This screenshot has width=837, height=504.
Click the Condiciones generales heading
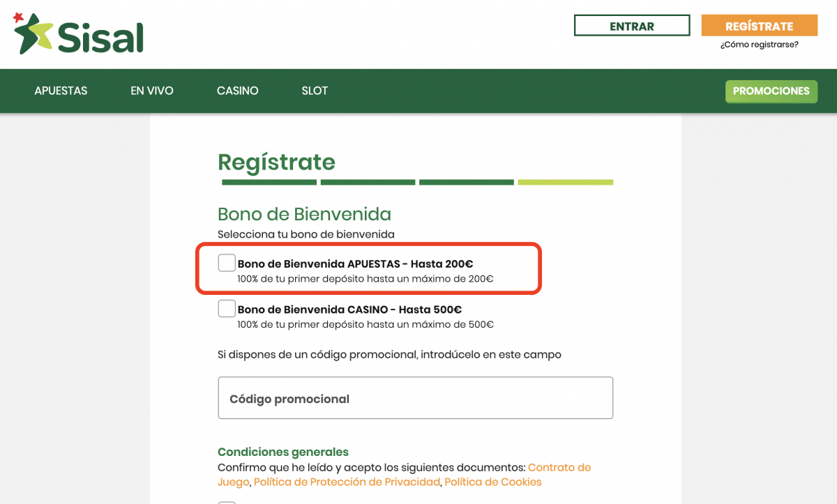pyautogui.click(x=282, y=452)
